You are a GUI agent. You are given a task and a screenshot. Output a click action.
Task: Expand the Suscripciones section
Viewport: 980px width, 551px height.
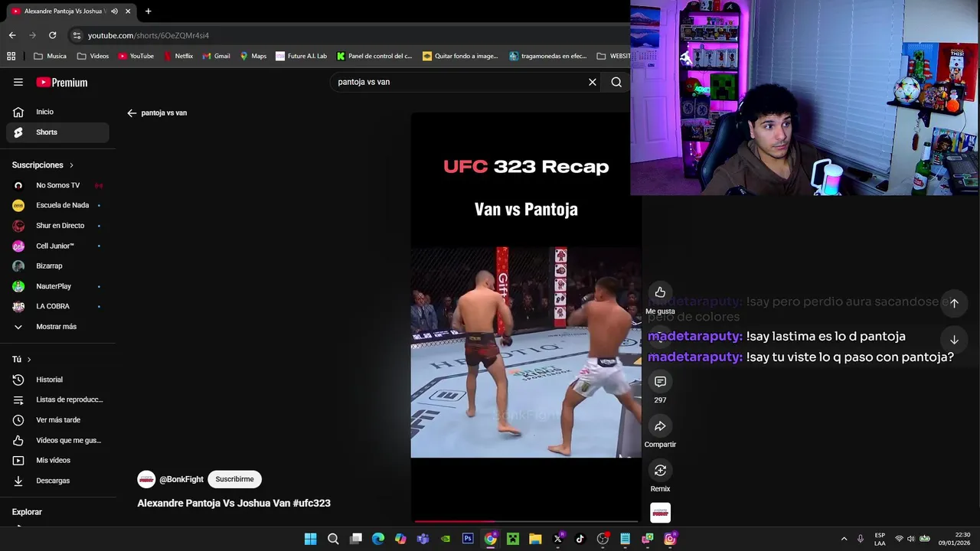pyautogui.click(x=43, y=165)
